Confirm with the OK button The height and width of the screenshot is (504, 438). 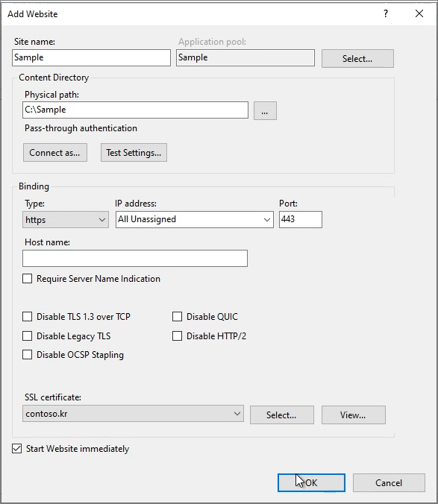click(x=311, y=483)
